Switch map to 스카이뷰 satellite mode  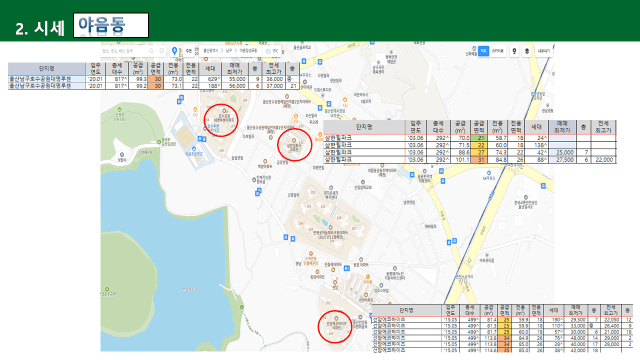pos(498,51)
